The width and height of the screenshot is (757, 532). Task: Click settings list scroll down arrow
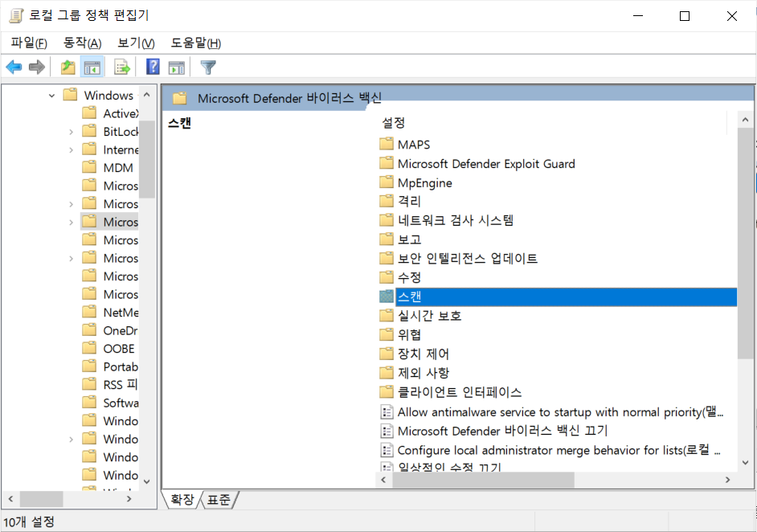point(745,462)
